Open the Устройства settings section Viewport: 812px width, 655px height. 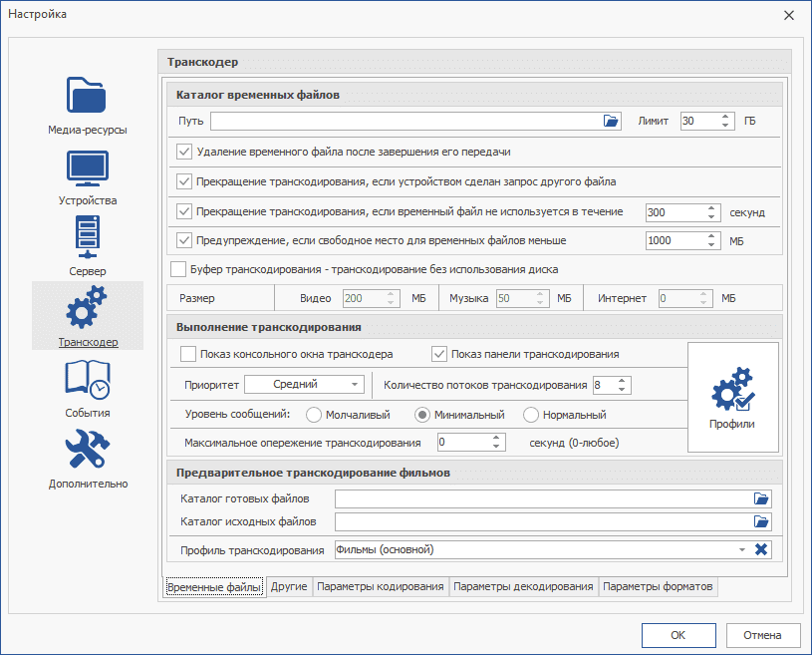coord(87,177)
